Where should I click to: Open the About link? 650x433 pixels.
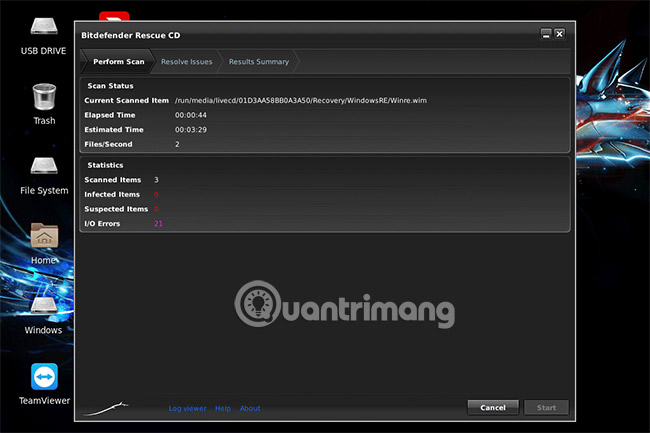[x=250, y=409]
